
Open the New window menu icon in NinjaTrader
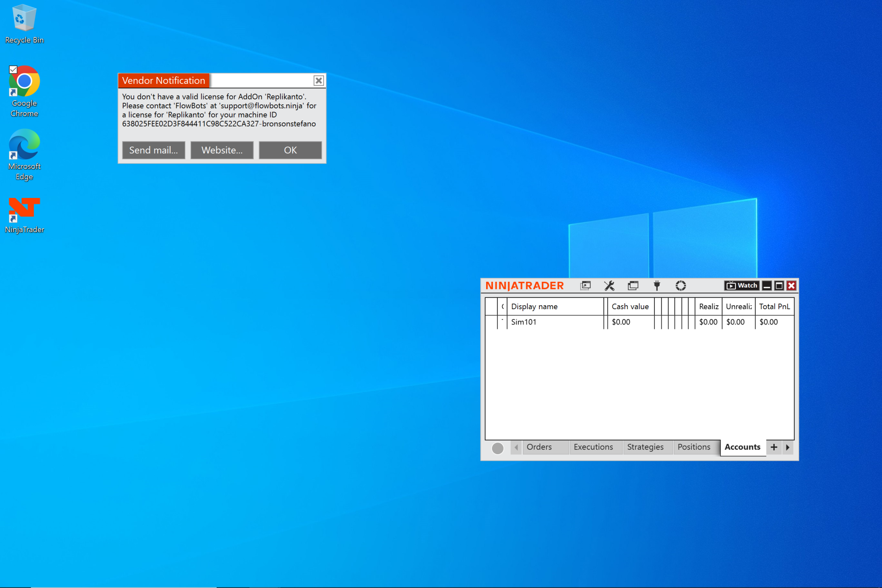[x=586, y=286]
